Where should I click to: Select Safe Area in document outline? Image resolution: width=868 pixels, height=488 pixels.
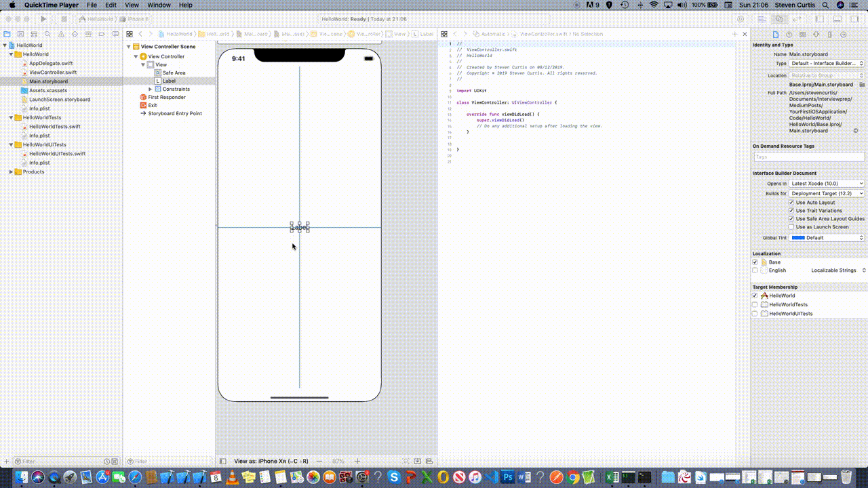[x=174, y=73]
